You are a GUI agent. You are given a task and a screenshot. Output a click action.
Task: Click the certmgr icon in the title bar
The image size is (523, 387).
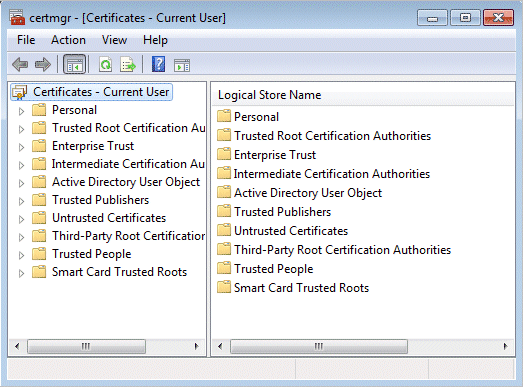[17, 18]
